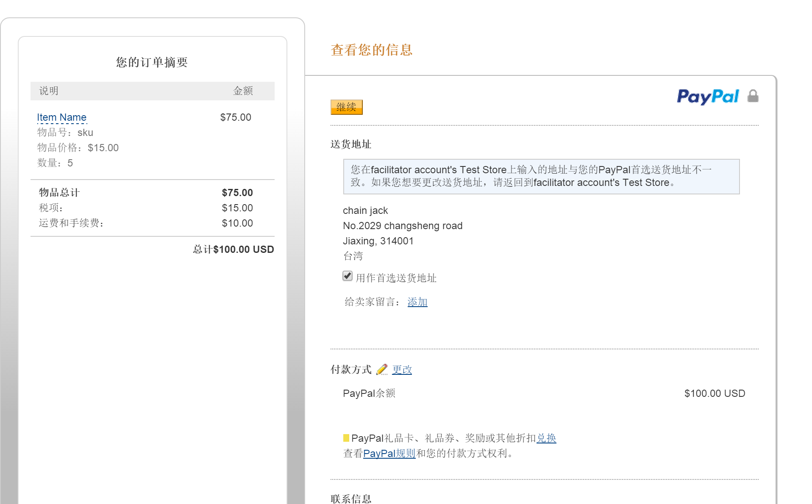This screenshot has height=504, width=812.
Task: Toggle 用作首选送货地址 checkbox
Action: [x=348, y=276]
